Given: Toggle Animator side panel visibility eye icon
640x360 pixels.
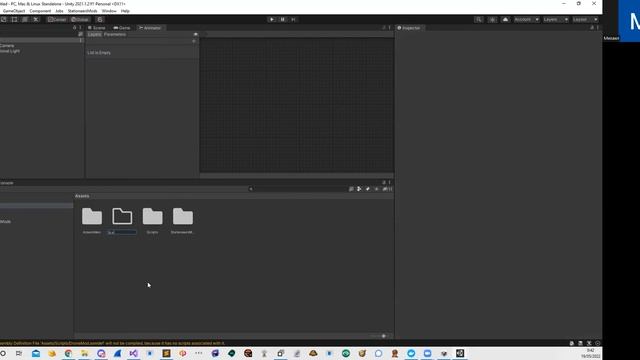Looking at the screenshot, I should click(x=196, y=34).
